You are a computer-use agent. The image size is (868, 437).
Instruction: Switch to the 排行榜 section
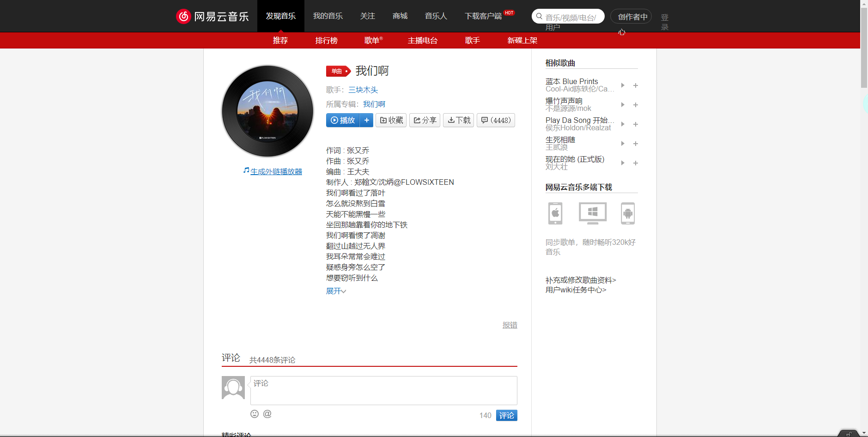[x=326, y=41]
